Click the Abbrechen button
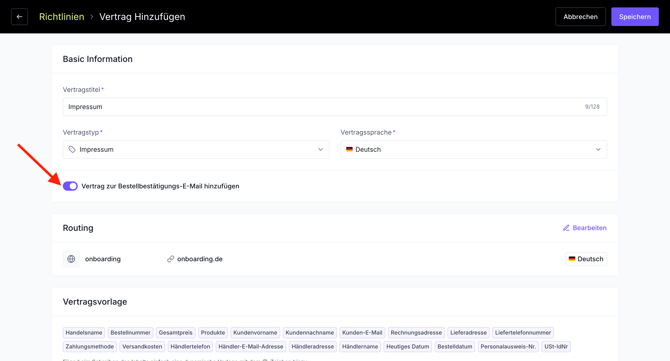This screenshot has height=361, width=670. pyautogui.click(x=580, y=17)
